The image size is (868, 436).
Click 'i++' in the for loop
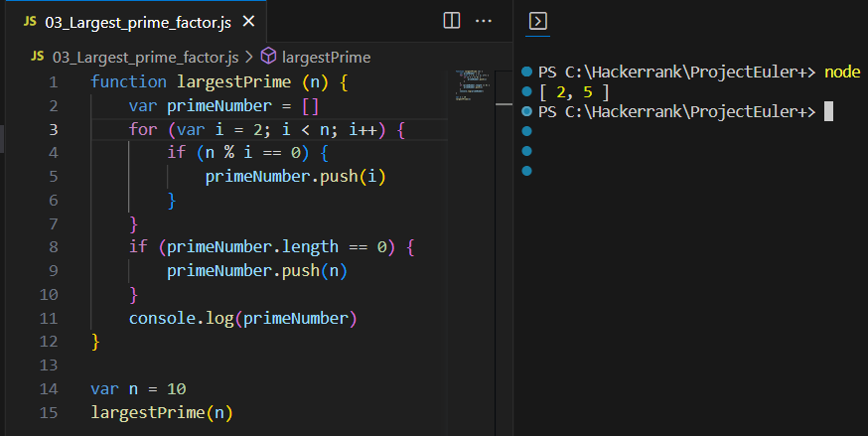click(363, 129)
